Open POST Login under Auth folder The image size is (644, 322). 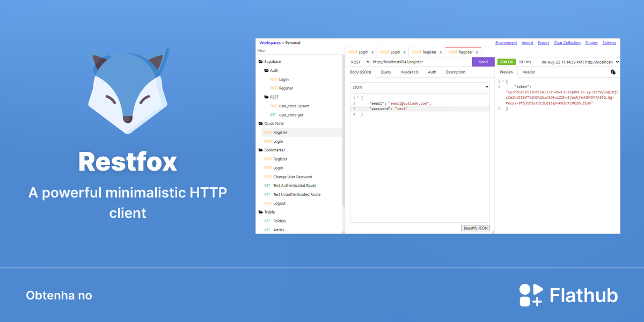click(279, 79)
